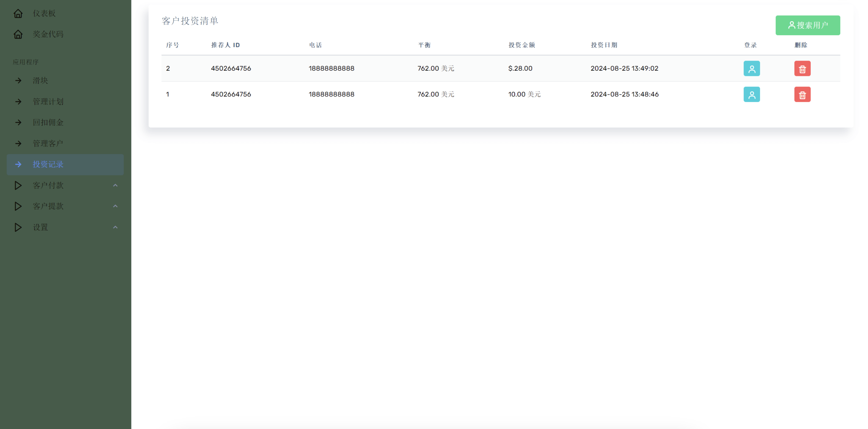Expand the 客户付款 chevron
Image resolution: width=868 pixels, height=429 pixels.
pyautogui.click(x=115, y=185)
